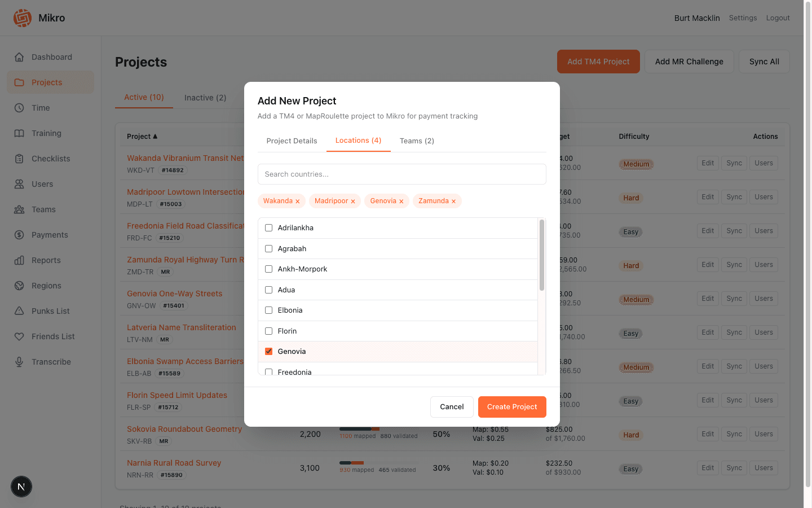Screen dimensions: 812x508
Task: Open the Project Details tab
Action: (x=292, y=141)
